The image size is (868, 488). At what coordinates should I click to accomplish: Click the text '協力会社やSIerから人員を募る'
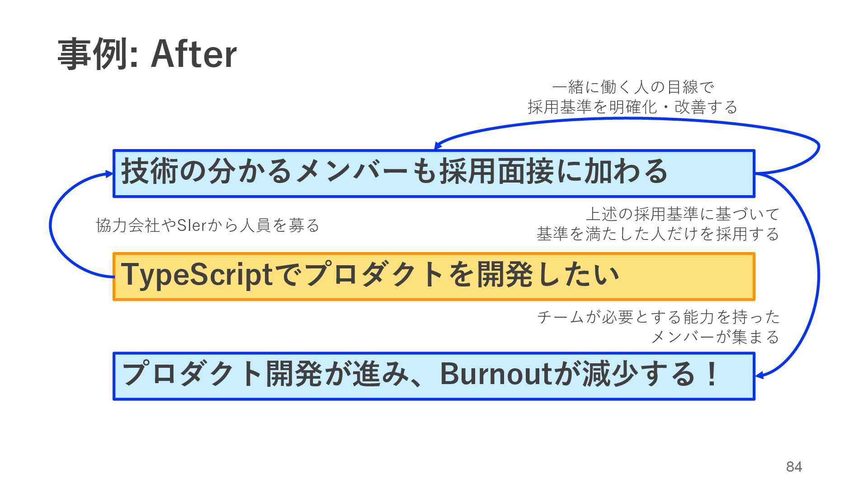(x=208, y=225)
